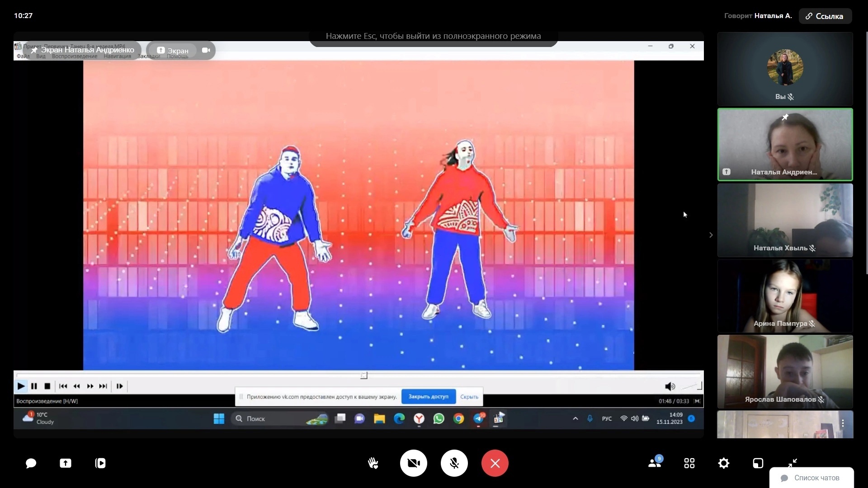Image resolution: width=868 pixels, height=488 pixels.
Task: Click the pin icon on Наталья Андриенко tile
Action: [x=785, y=117]
